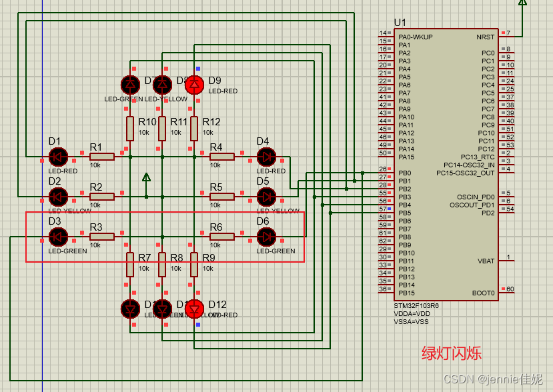Screen dimensions: 553x392
Task: Click the PB15 pin label
Action: 407,293
